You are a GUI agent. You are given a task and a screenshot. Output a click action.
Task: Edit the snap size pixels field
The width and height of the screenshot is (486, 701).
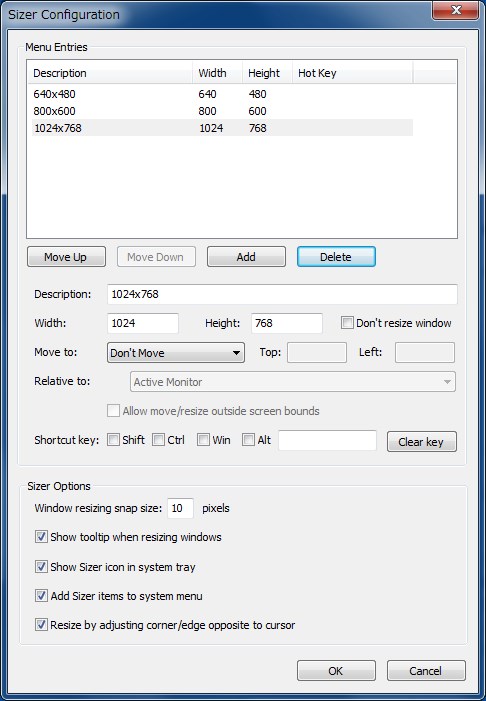click(181, 508)
